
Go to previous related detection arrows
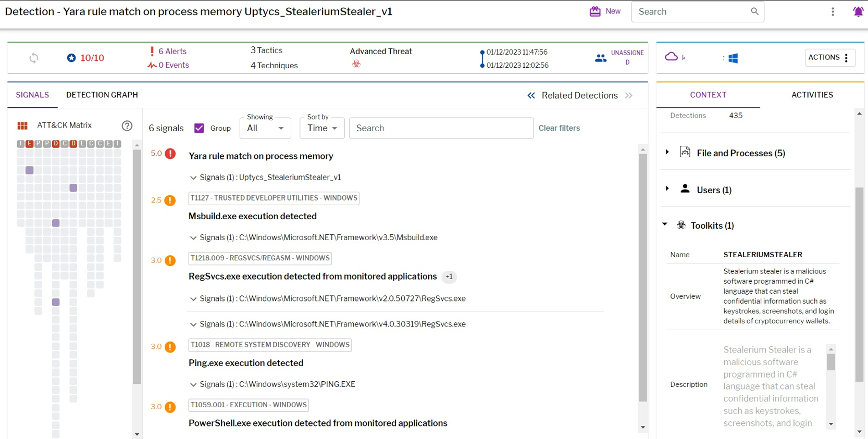point(531,95)
